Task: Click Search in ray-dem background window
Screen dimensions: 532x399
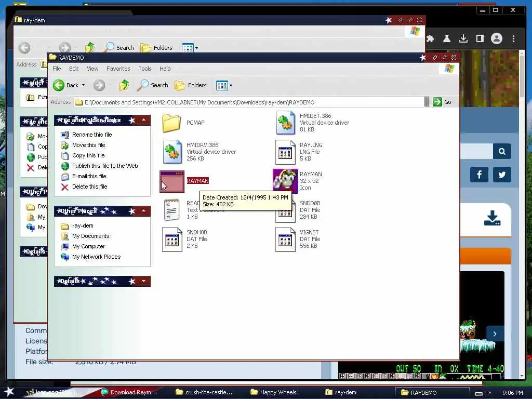Action: 119,48
